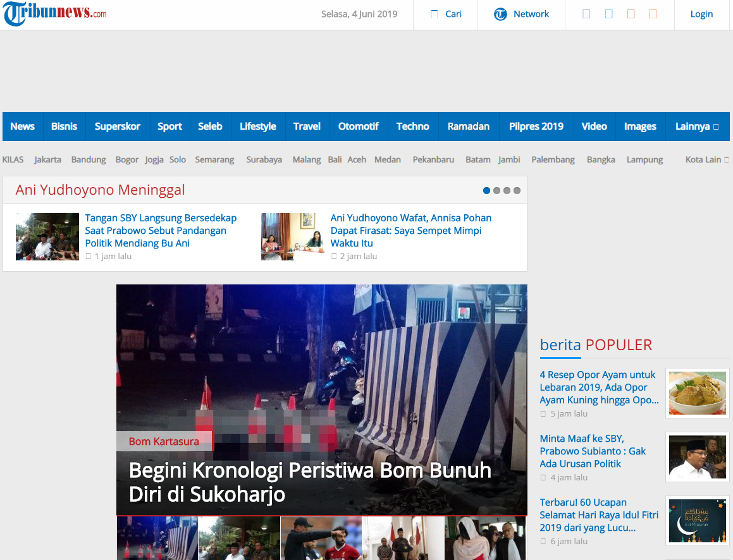
Task: Select the Jakarta region link
Action: click(x=47, y=160)
